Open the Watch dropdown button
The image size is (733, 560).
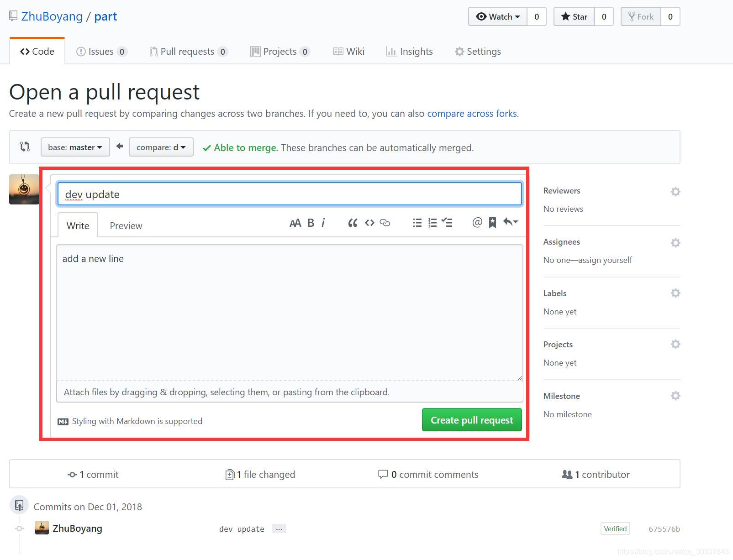point(498,16)
